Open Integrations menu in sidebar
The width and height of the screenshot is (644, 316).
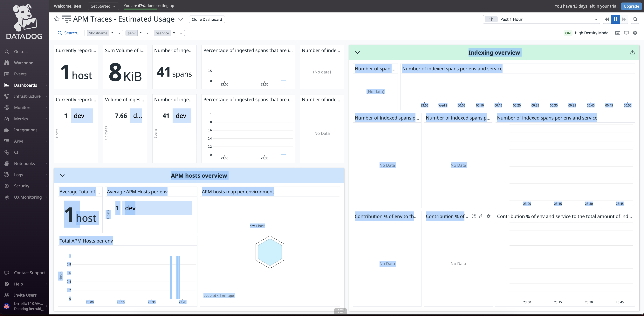(26, 130)
